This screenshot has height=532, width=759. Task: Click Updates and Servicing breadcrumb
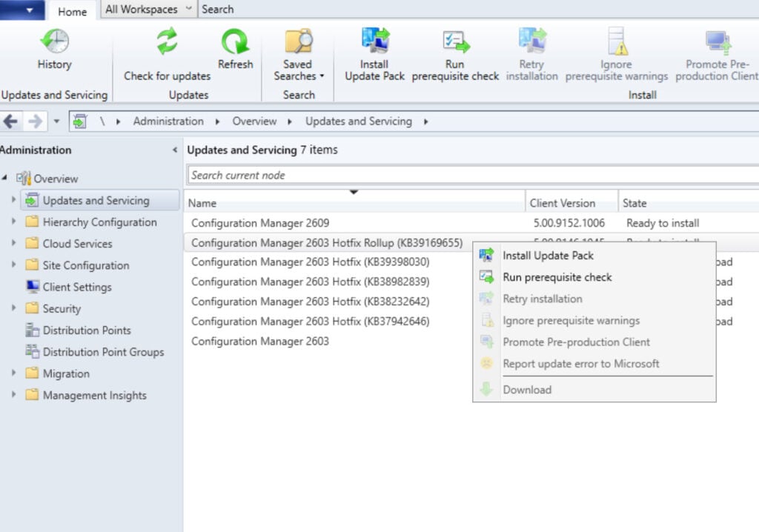click(x=358, y=121)
